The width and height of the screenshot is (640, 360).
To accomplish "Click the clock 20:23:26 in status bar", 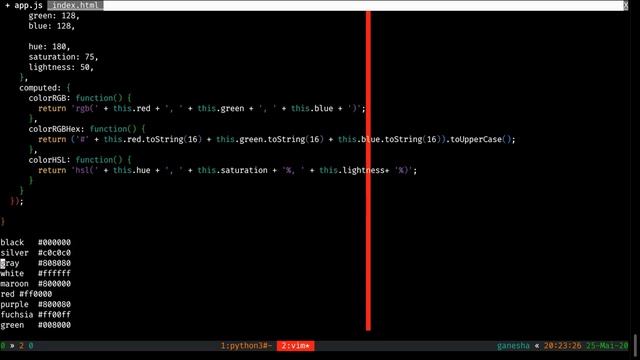I will pos(562,346).
